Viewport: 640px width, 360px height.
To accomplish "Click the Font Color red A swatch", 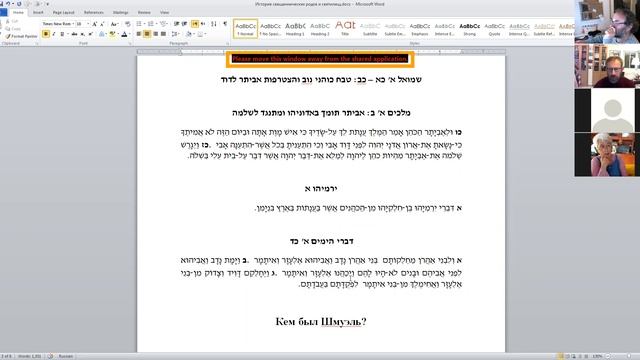I will point(124,34).
